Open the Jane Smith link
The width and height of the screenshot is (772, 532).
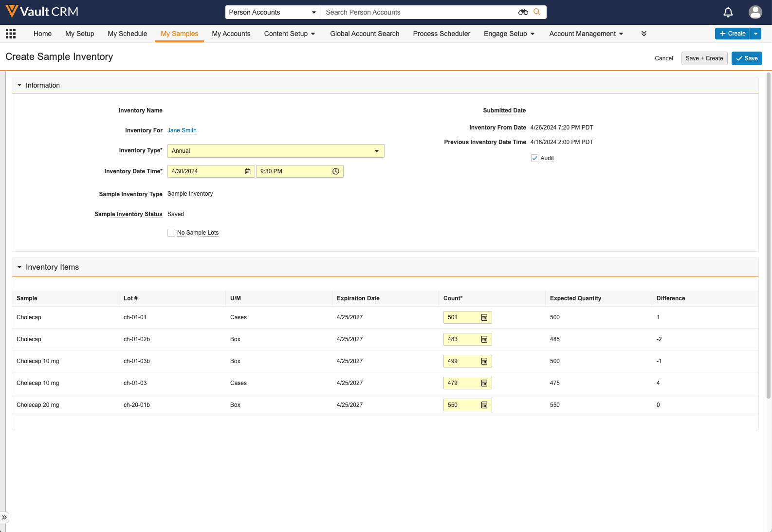pyautogui.click(x=182, y=130)
